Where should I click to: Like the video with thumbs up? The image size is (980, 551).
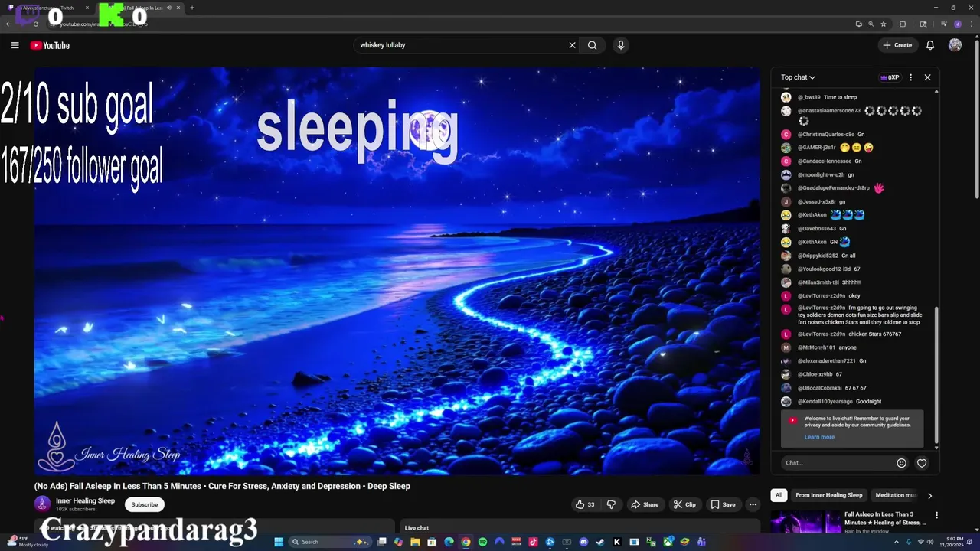[585, 504]
